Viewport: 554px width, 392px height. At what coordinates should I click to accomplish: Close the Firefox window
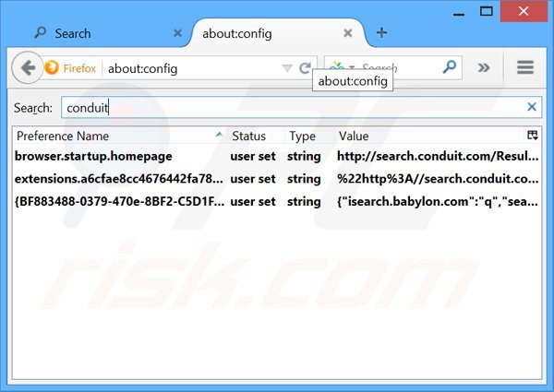524,11
